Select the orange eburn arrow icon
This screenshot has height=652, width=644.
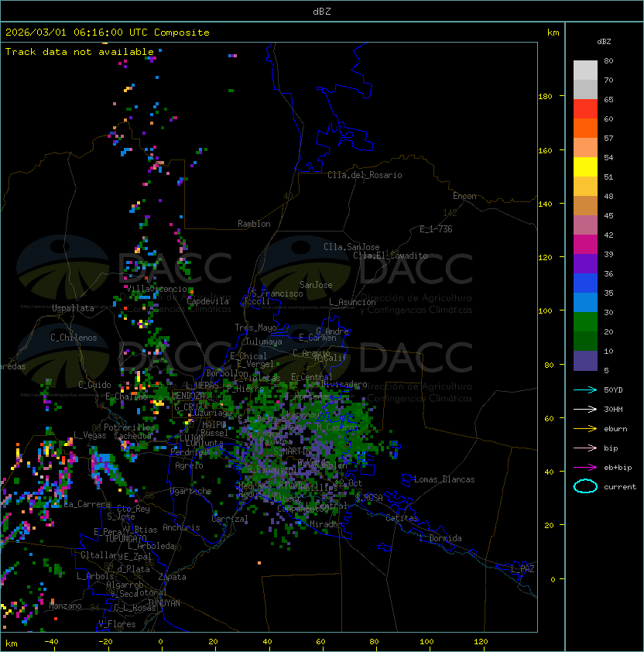click(x=585, y=428)
